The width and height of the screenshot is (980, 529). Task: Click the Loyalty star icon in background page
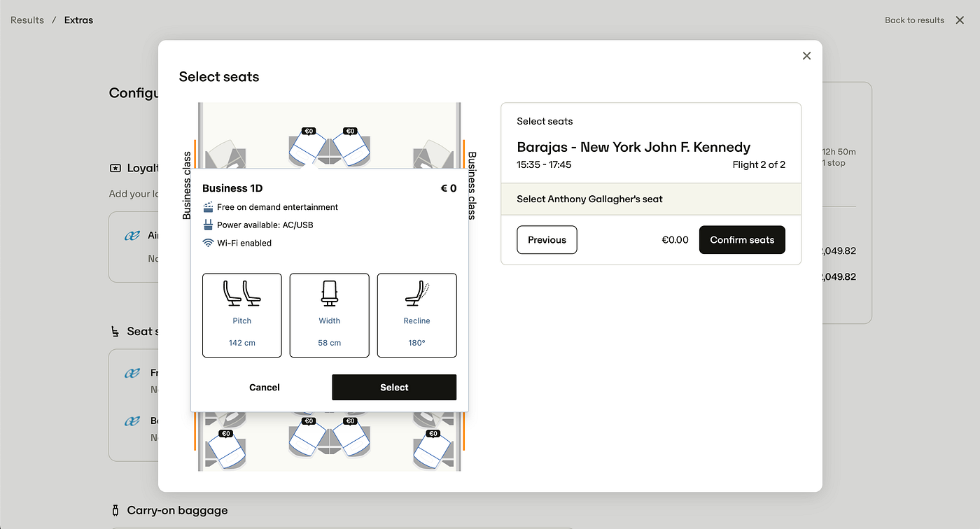point(115,168)
